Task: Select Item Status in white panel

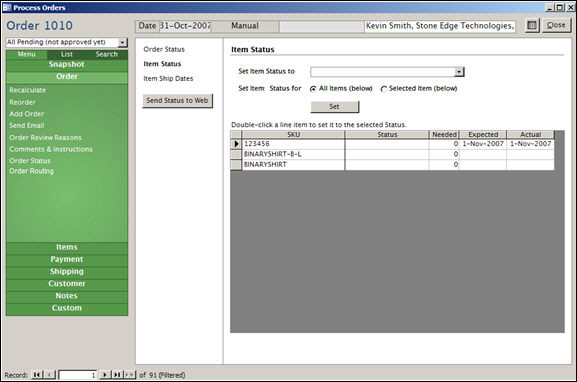Action: (x=162, y=64)
